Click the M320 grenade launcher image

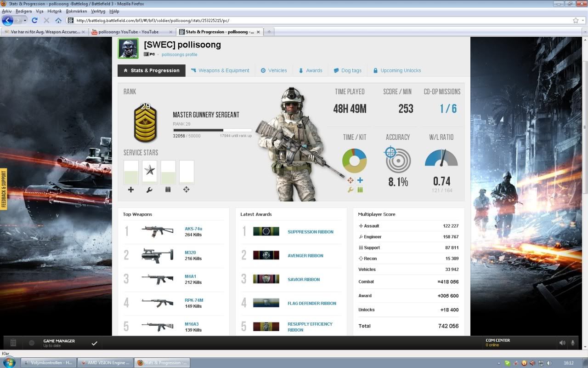[158, 255]
